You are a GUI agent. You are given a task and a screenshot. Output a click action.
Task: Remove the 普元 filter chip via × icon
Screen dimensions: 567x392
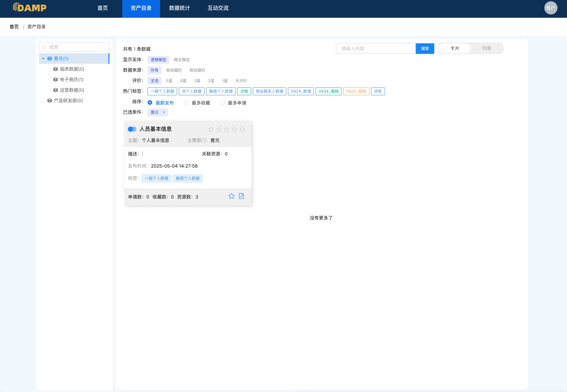point(163,112)
